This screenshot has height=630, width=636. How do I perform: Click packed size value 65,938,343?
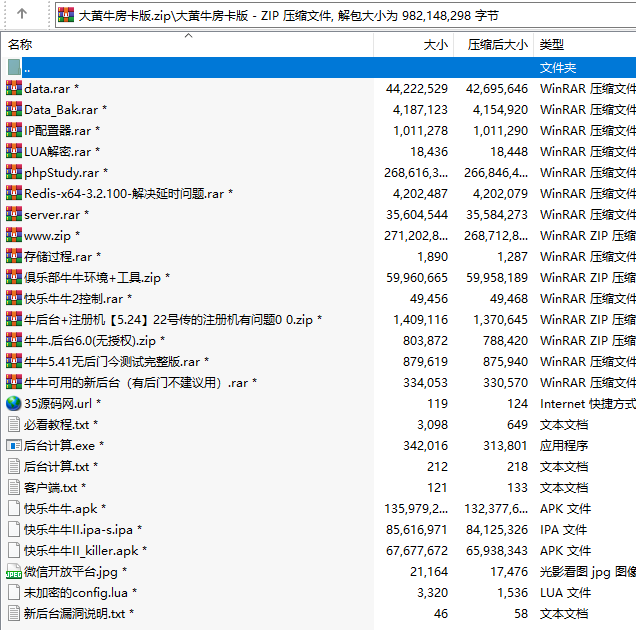(497, 550)
